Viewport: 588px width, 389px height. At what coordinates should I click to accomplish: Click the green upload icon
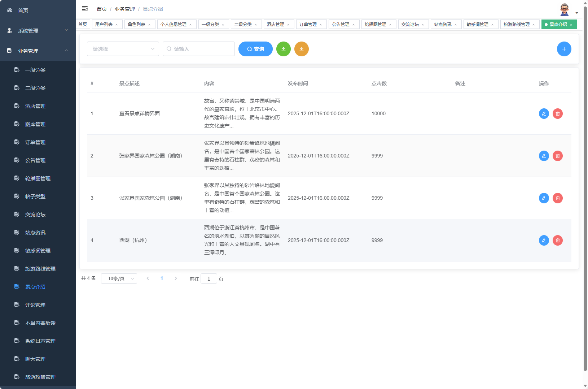click(284, 49)
